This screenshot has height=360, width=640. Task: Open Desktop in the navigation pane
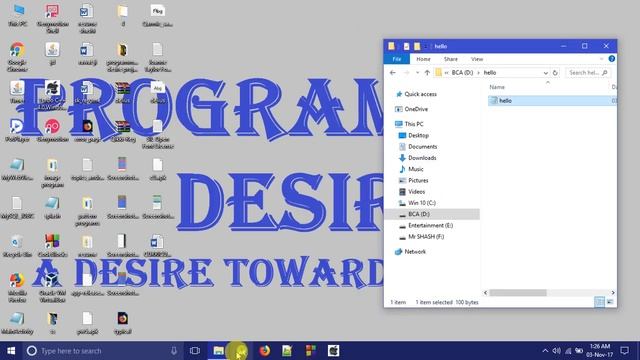418,135
